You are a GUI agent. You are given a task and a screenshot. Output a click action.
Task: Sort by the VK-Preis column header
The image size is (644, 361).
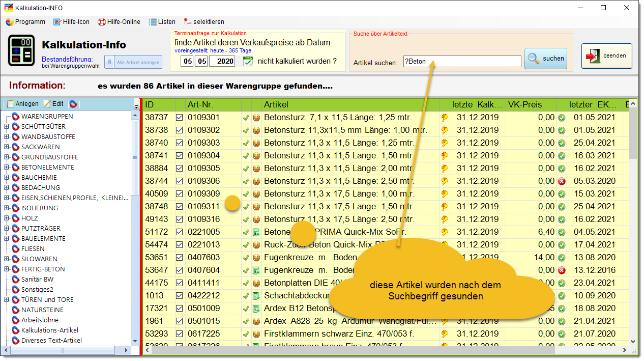[531, 104]
